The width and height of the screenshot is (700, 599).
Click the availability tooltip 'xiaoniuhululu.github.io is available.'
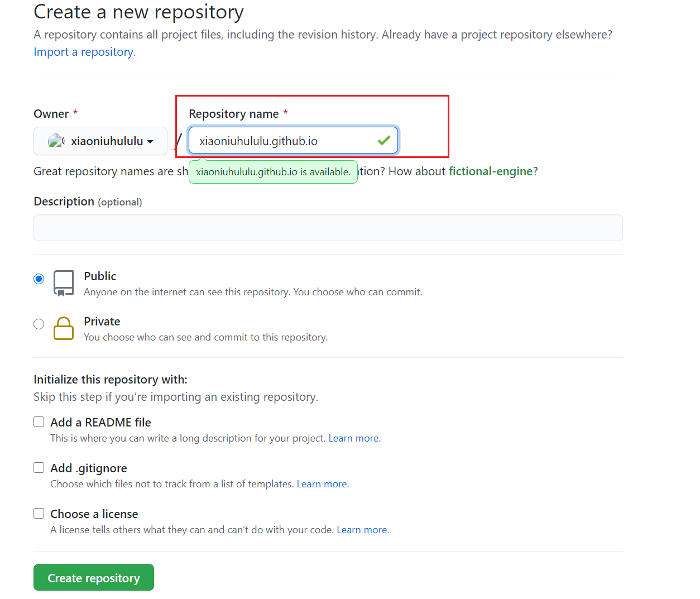click(x=273, y=172)
